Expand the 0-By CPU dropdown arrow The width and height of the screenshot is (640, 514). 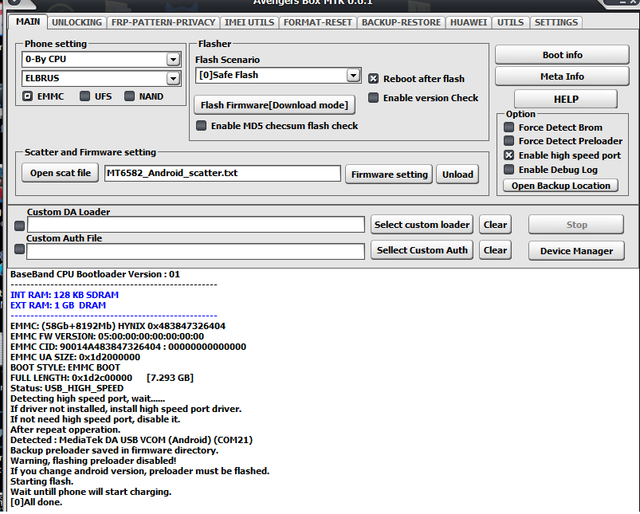pos(173,59)
